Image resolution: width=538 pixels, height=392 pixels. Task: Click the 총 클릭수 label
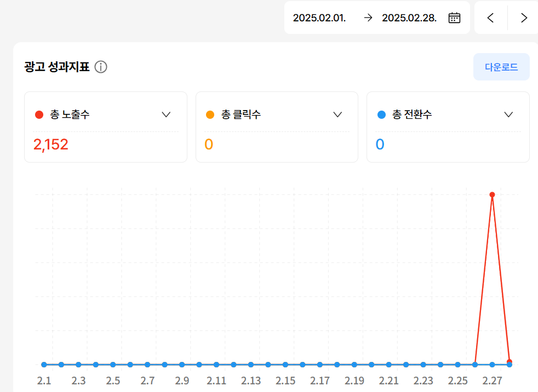241,114
